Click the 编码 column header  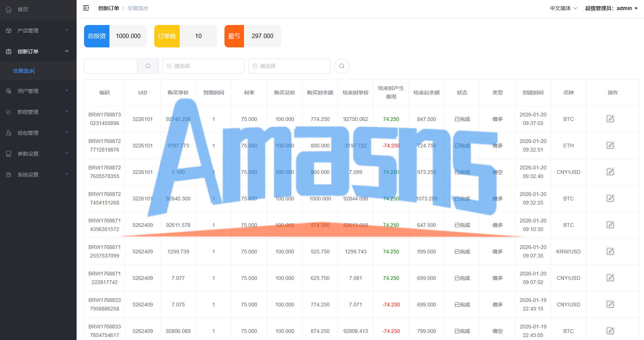105,93
